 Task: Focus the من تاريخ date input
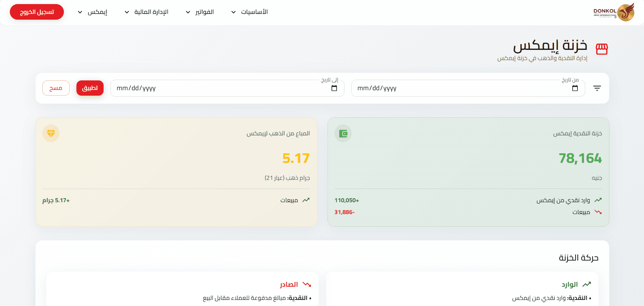point(468,88)
